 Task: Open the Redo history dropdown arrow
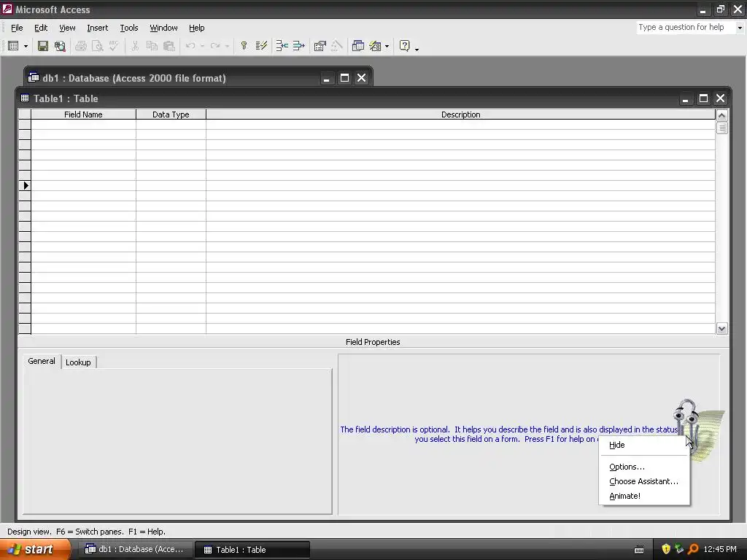(x=228, y=46)
